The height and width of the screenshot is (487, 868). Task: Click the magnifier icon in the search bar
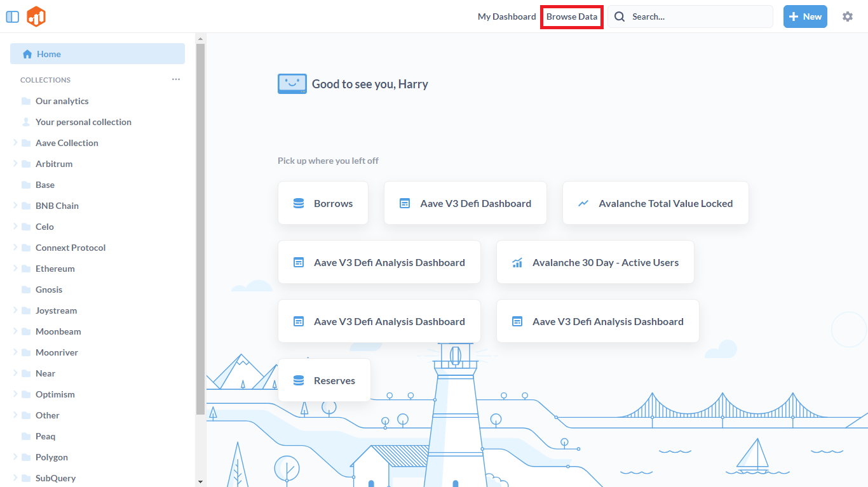click(620, 17)
